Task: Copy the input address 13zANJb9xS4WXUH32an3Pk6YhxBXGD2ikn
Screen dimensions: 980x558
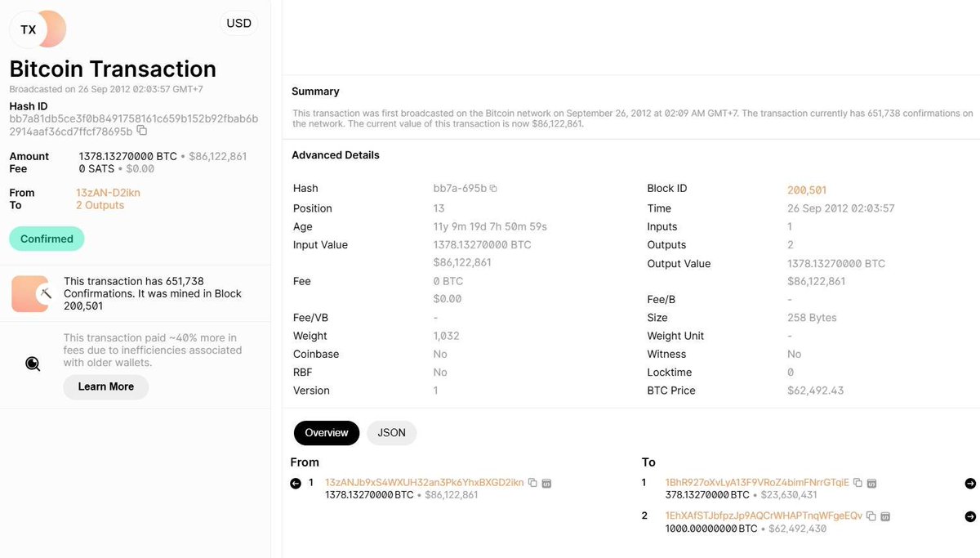Action: point(532,482)
